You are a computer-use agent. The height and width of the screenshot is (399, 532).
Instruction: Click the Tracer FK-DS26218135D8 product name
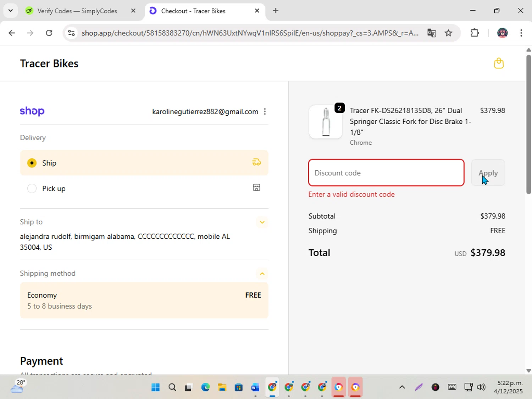410,121
